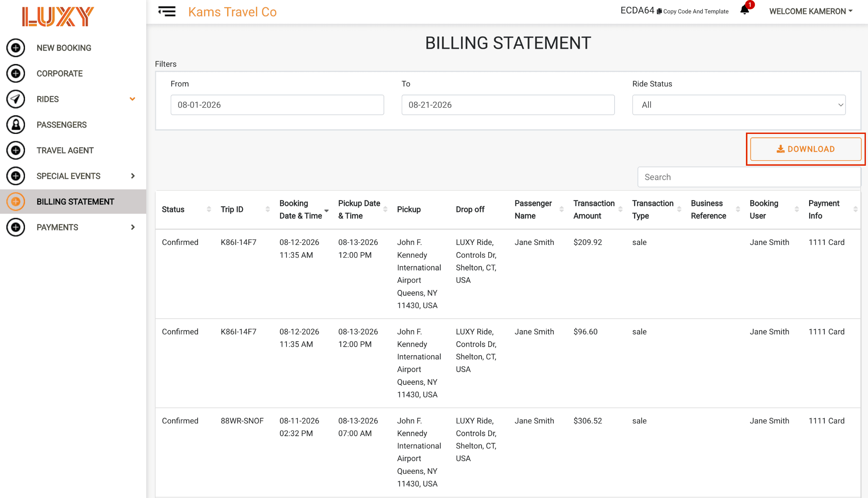Screen dimensions: 868x498
Task: Click the $209.92 transaction amount
Action: point(588,242)
